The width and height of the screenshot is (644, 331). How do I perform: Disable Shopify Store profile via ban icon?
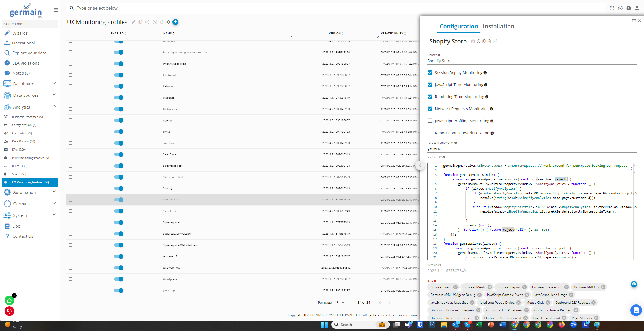click(479, 41)
